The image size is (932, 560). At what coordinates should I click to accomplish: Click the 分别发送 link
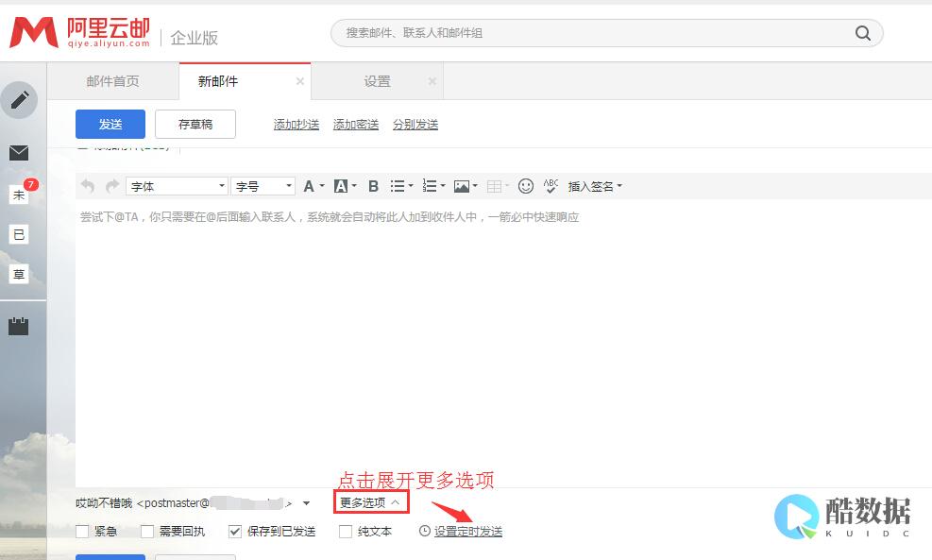click(x=415, y=125)
